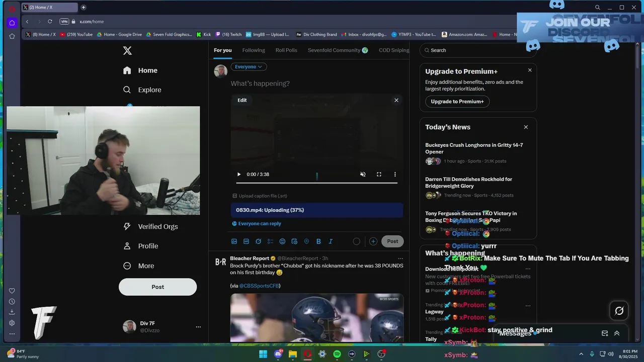The height and width of the screenshot is (362, 644).
Task: Open the browser sidebar bookmarks star icon
Action: [12, 36]
